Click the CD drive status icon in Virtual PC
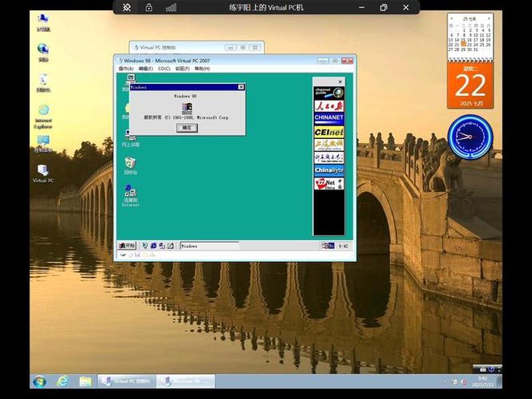Image resolution: width=532 pixels, height=399 pixels. click(x=130, y=255)
